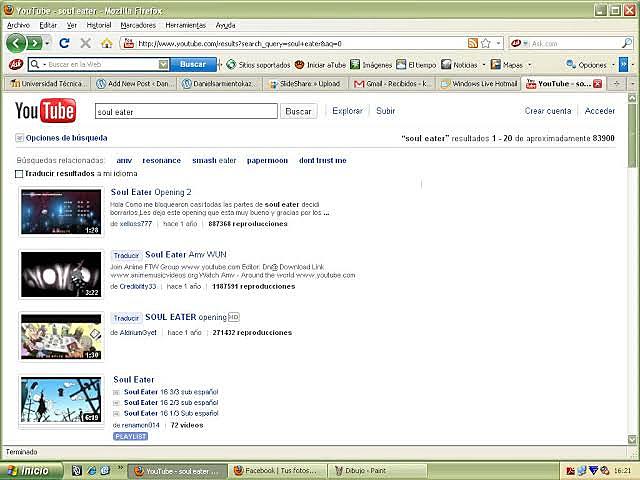Open Opciones in the Ask toolbar

[x=586, y=64]
